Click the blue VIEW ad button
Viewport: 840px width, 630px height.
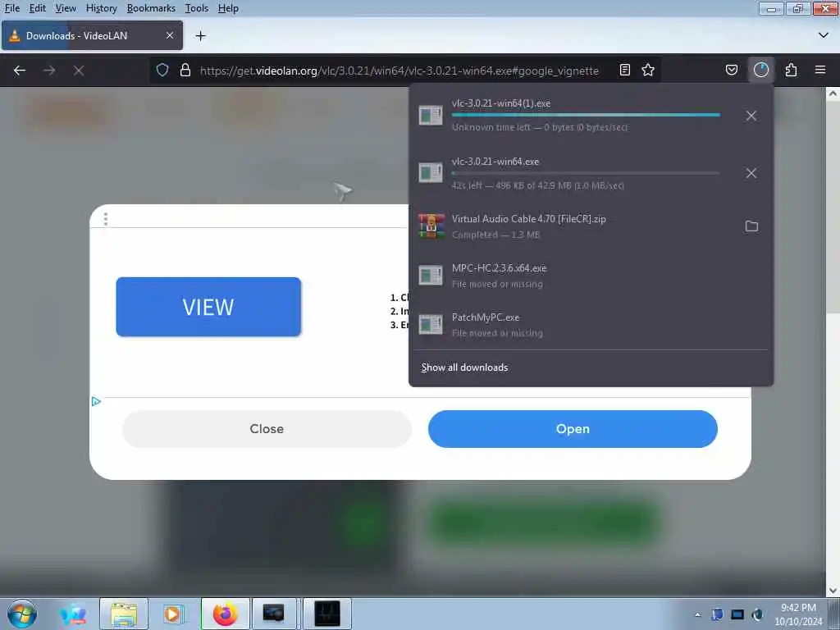pos(208,307)
